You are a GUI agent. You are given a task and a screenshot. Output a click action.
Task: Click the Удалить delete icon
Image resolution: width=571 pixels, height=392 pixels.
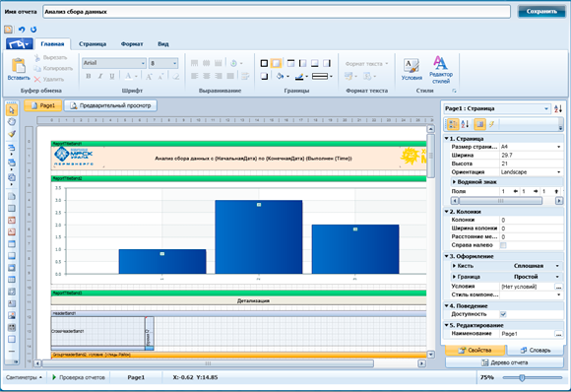[37, 79]
